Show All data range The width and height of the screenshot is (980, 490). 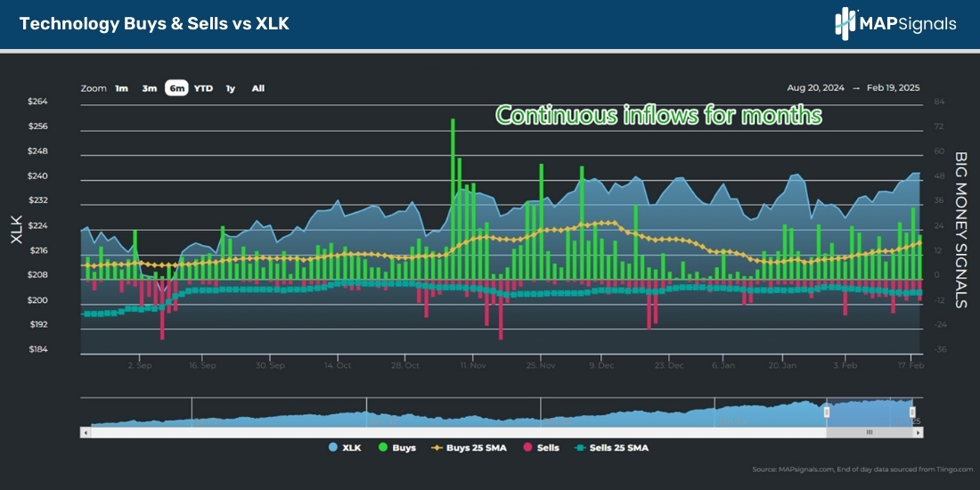tap(258, 88)
